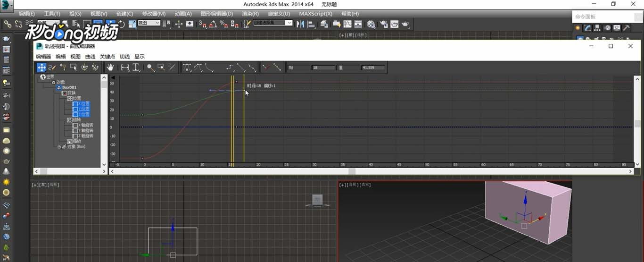Open Render Setup teapot icon in main toolbar
The width and height of the screenshot is (644, 262).
[383, 24]
